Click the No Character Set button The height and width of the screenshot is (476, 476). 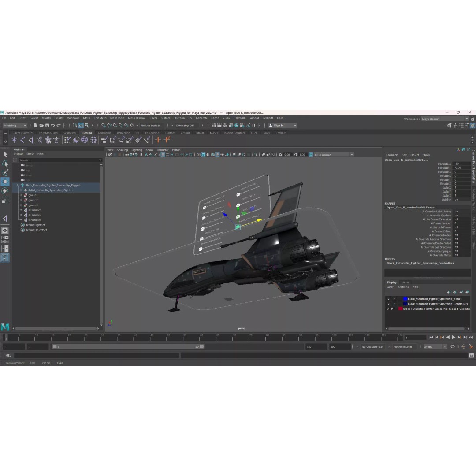(372, 347)
